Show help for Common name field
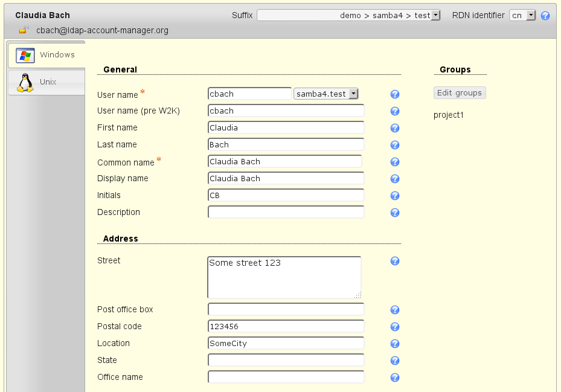 click(x=395, y=162)
